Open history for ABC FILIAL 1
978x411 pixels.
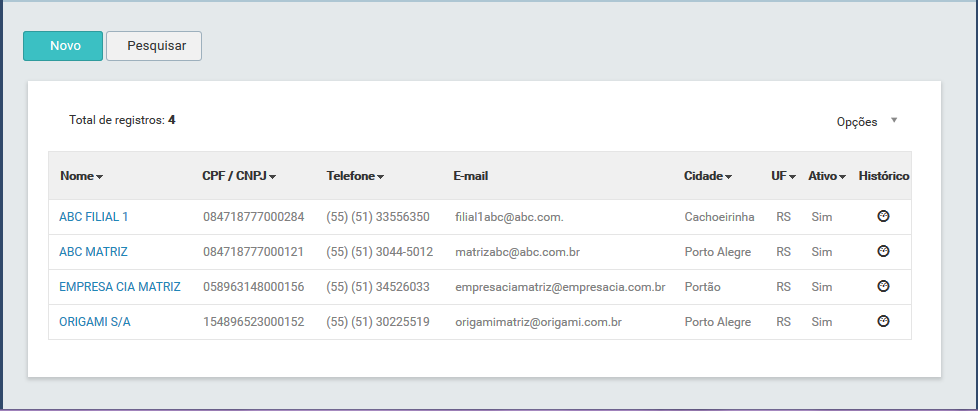tap(883, 216)
